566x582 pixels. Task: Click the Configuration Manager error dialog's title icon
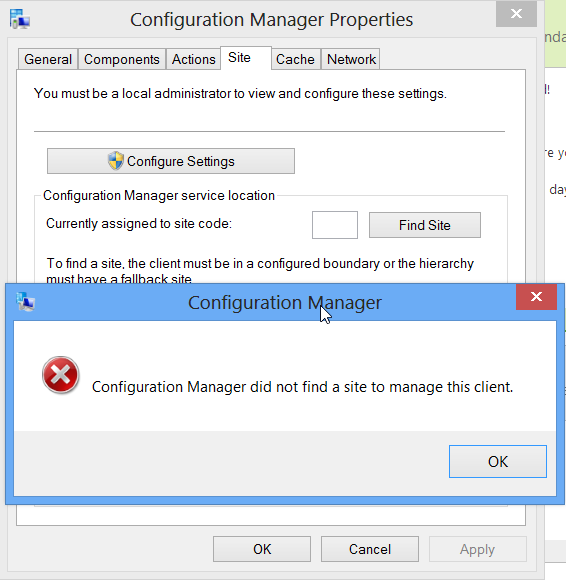click(26, 301)
